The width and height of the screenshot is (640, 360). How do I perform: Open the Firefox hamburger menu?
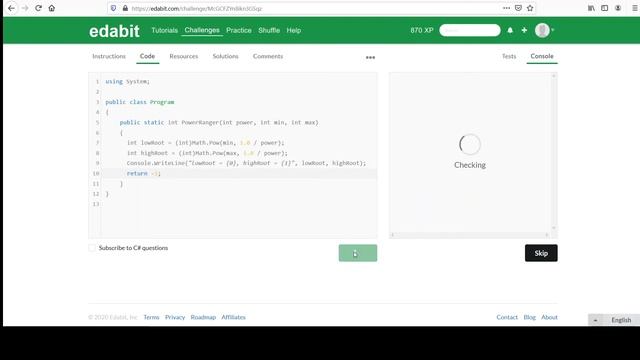click(x=635, y=8)
